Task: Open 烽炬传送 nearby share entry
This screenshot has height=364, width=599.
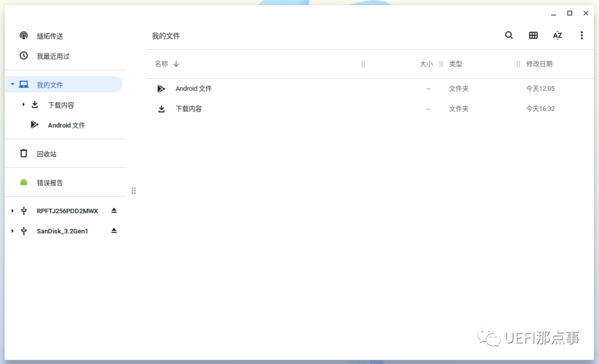Action: [x=49, y=36]
